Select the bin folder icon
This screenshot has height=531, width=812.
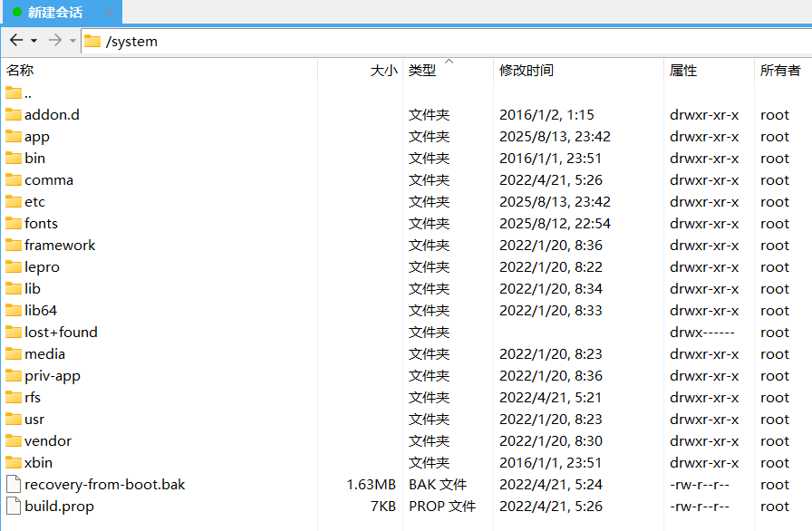click(x=14, y=158)
